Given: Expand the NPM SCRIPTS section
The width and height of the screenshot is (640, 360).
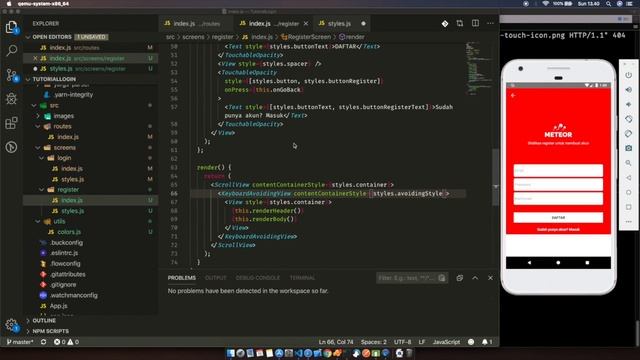Looking at the screenshot, I should pyautogui.click(x=50, y=331).
